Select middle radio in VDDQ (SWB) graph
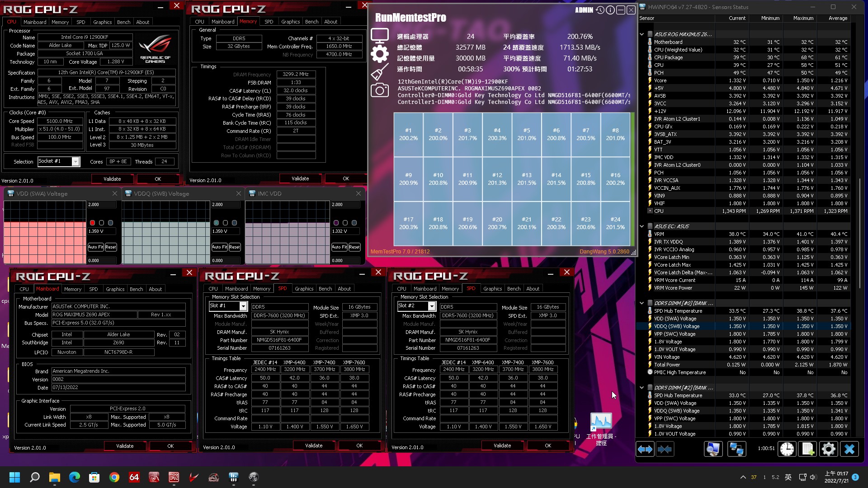This screenshot has height=488, width=868. coord(225,223)
